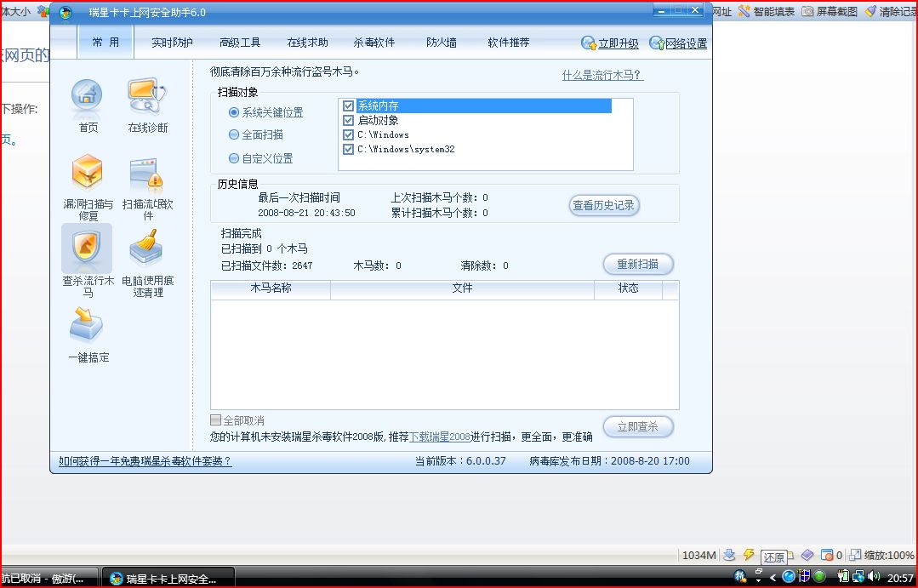
Task: Open 漏洞扫描与修复 vulnerability scan icon
Action: (x=88, y=172)
